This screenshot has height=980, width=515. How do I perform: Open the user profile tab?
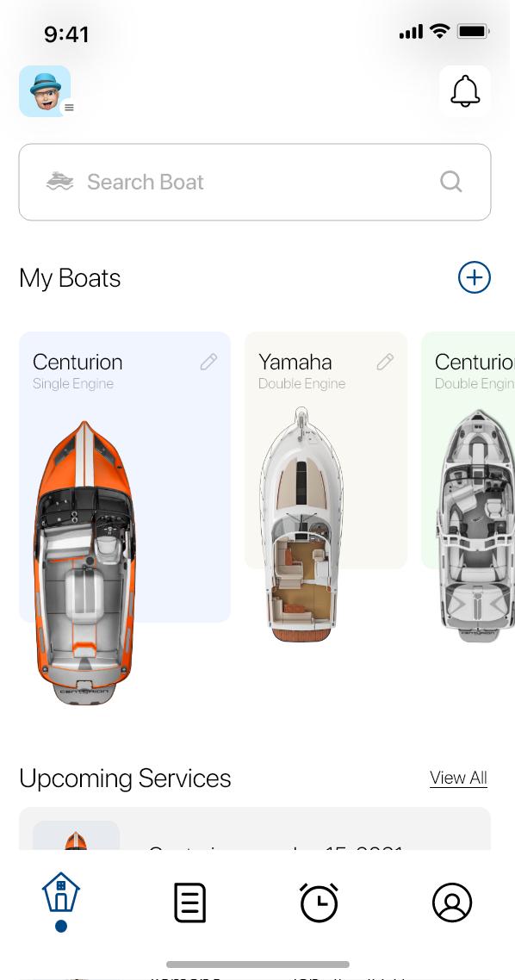coord(452,902)
